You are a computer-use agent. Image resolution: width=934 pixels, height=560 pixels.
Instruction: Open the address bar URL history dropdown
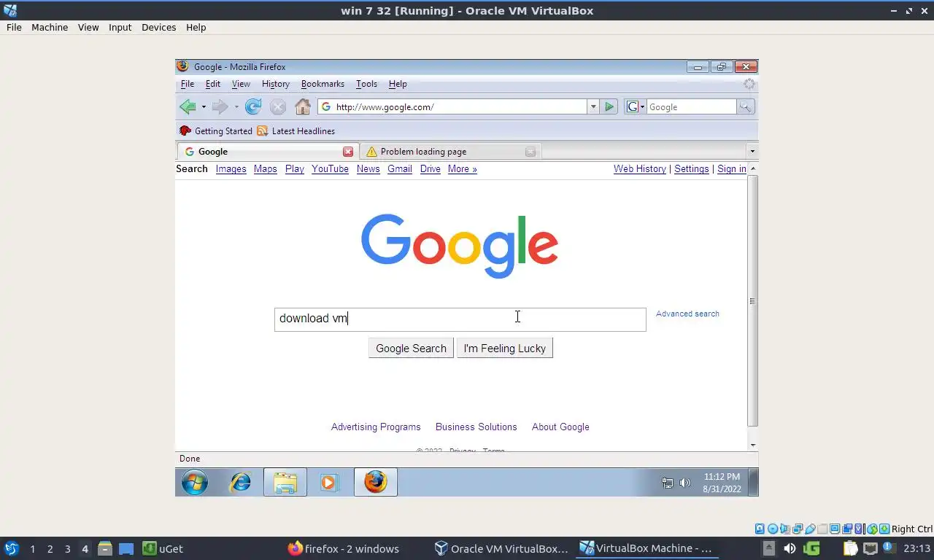pyautogui.click(x=593, y=106)
